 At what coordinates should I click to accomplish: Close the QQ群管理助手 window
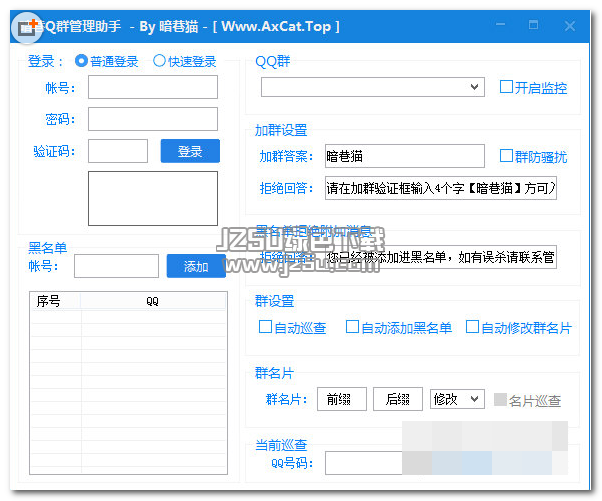point(570,26)
